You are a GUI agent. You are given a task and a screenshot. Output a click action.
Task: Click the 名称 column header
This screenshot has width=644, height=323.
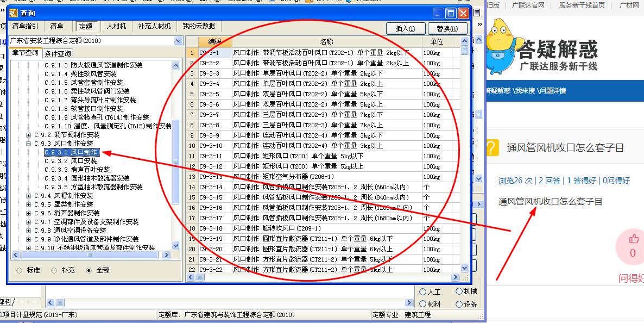[327, 41]
